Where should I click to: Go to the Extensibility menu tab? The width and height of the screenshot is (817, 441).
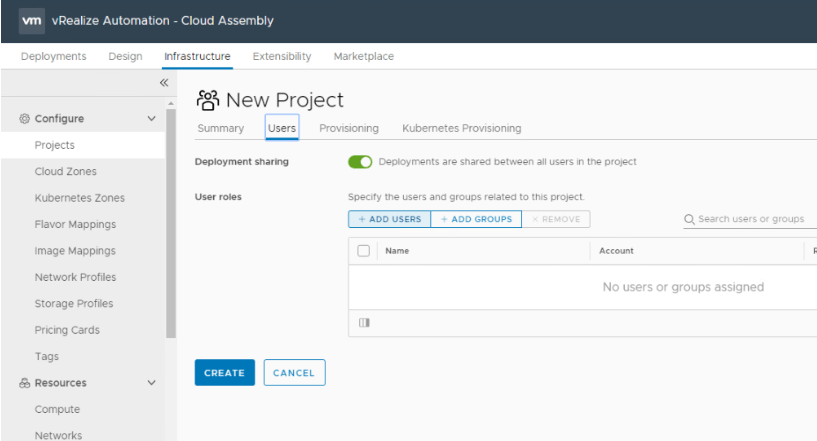(281, 57)
